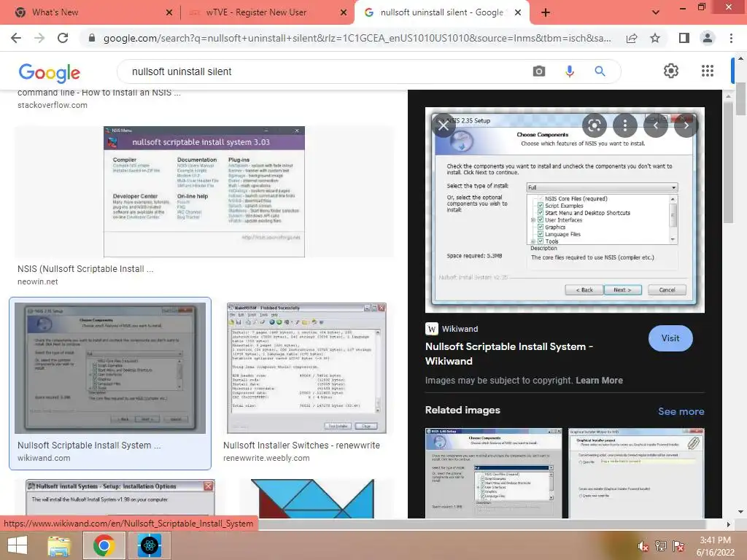Bookmark this tab with star icon
Screen dimensions: 747x560
click(656, 38)
